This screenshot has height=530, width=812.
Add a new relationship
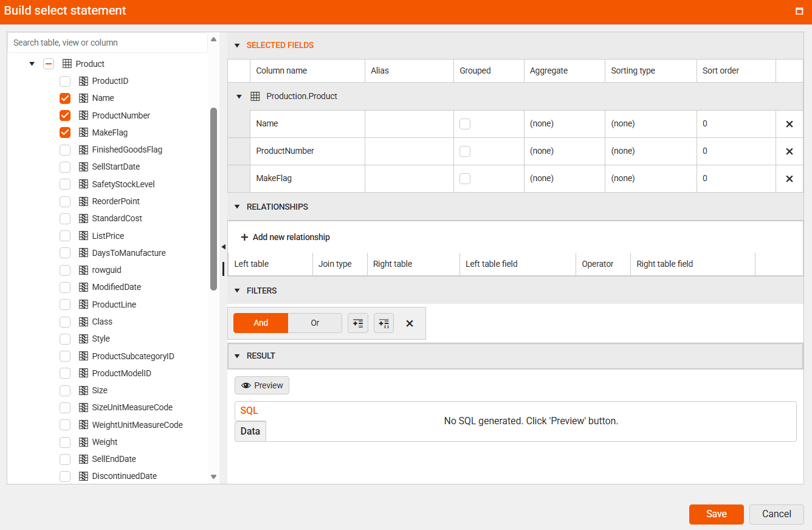pyautogui.click(x=286, y=237)
